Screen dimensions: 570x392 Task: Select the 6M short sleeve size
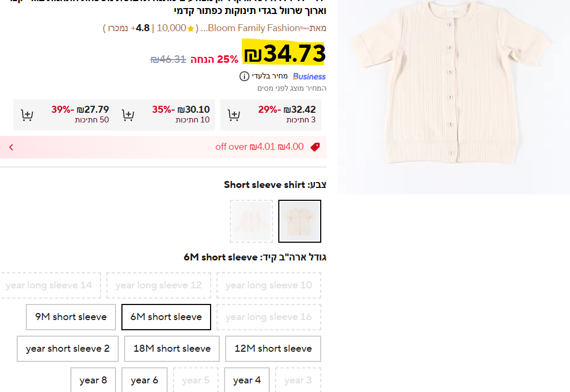166,317
